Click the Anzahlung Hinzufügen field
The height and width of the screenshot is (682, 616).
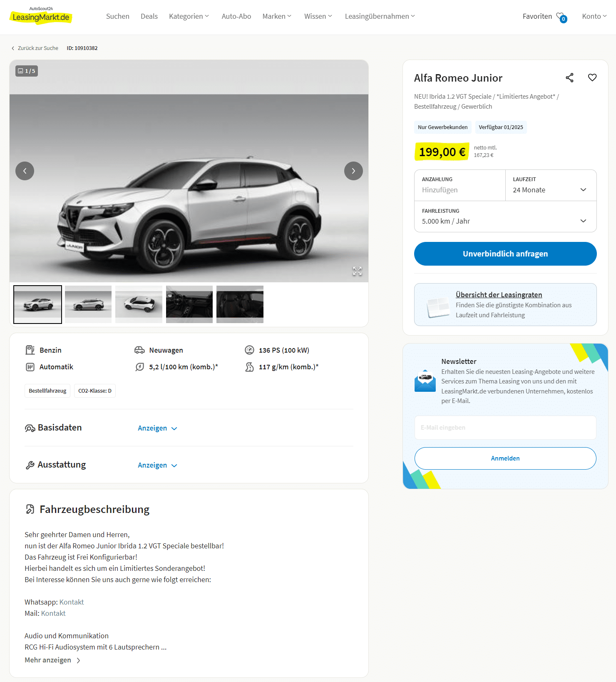click(460, 185)
